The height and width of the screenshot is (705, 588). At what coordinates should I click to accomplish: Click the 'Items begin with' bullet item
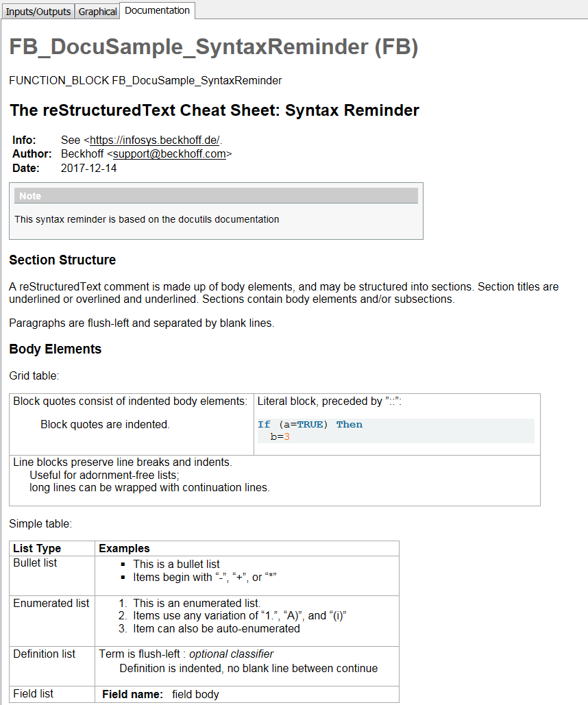point(205,578)
